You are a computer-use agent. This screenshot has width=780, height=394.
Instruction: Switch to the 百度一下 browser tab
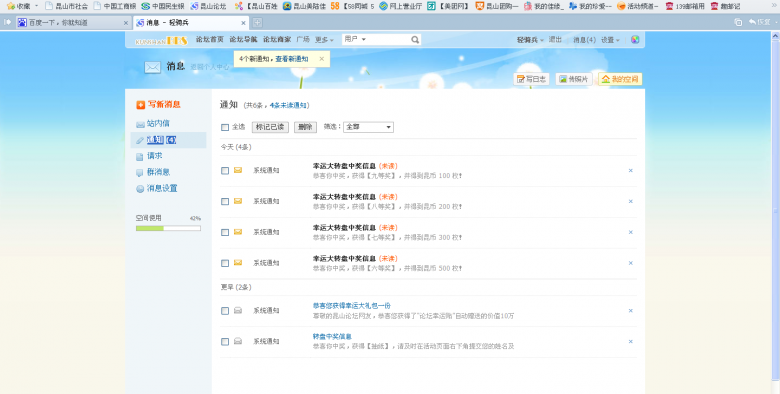click(73, 23)
